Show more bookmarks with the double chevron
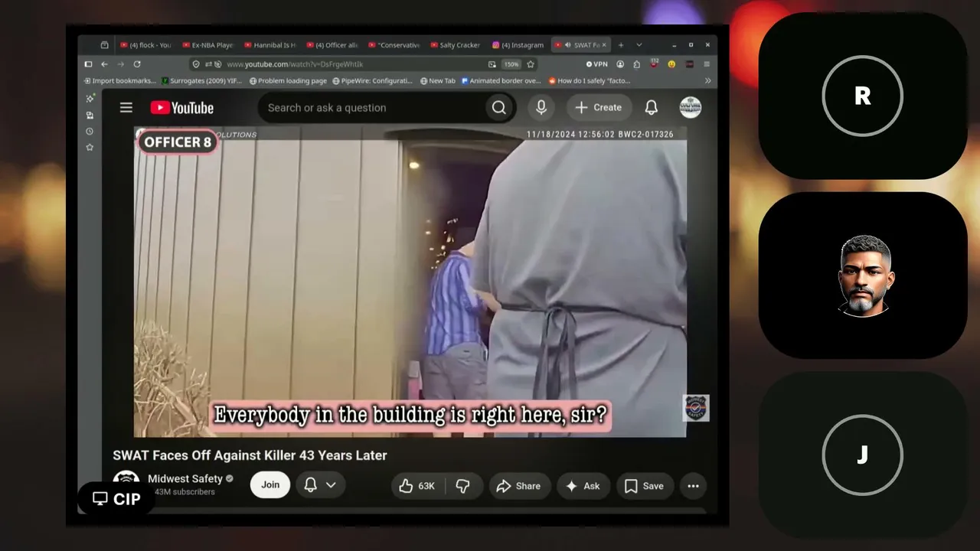This screenshot has width=980, height=551. coord(707,80)
